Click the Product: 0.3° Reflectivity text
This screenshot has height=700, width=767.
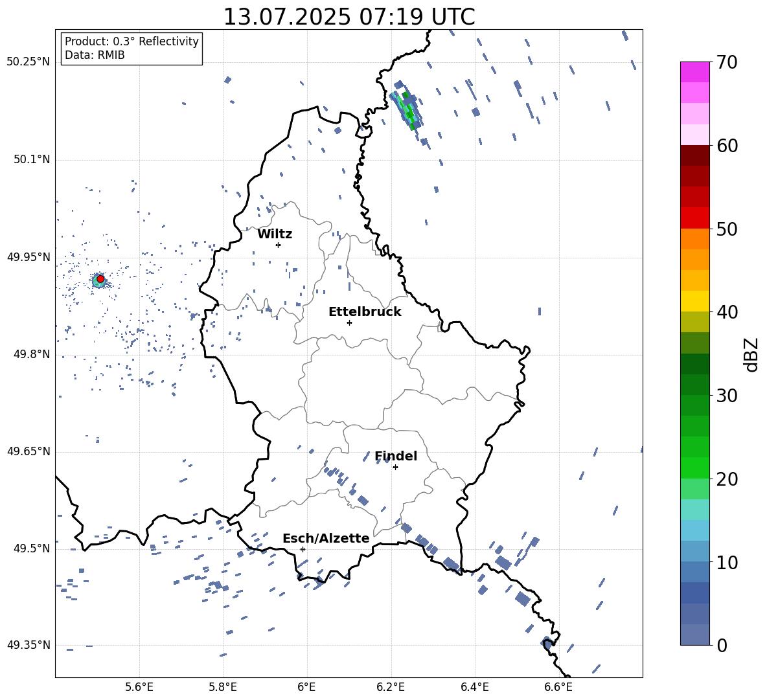[132, 41]
